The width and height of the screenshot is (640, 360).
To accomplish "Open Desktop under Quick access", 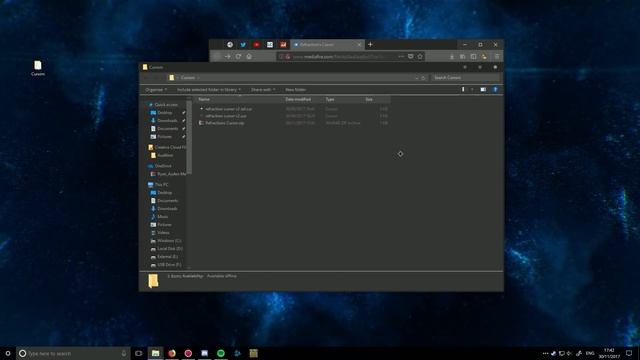I will (162, 113).
